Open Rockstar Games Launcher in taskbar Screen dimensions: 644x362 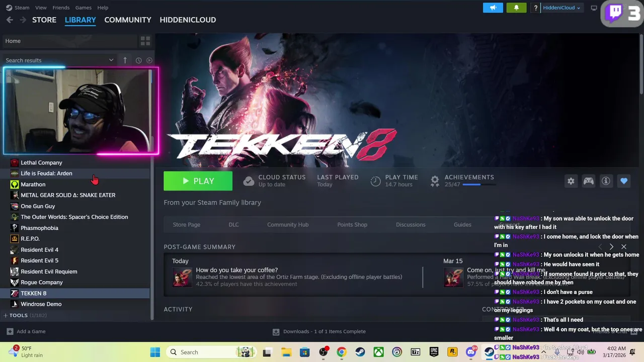[452, 352]
